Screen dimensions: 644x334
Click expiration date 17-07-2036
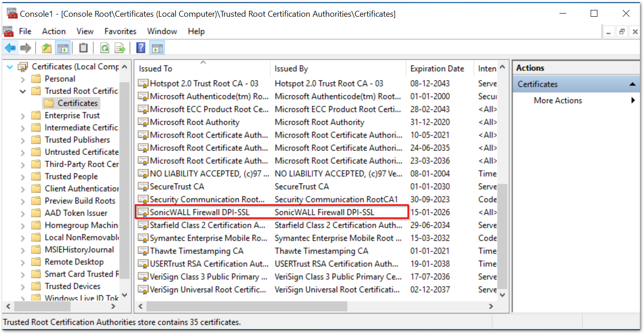pos(431,277)
